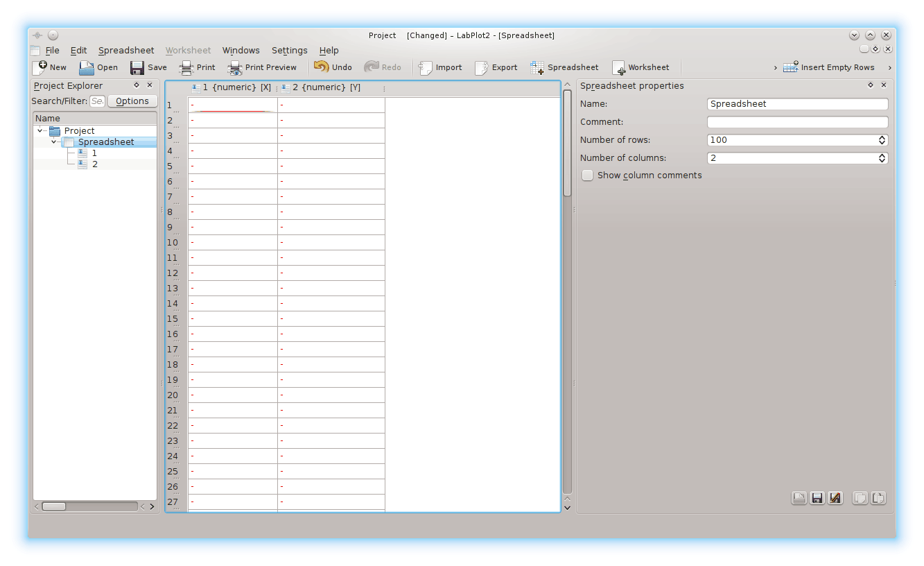Click the Options button in Project Explorer
This screenshot has width=924, height=566.
[132, 101]
